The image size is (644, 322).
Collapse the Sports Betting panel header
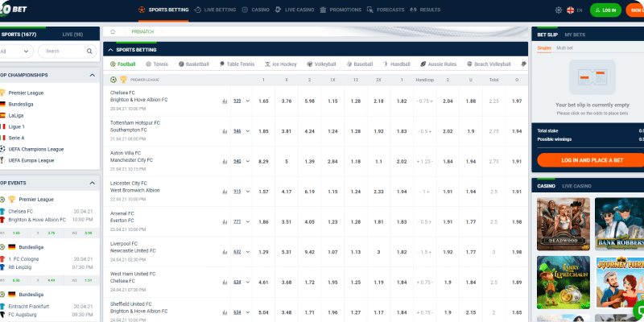tap(109, 49)
